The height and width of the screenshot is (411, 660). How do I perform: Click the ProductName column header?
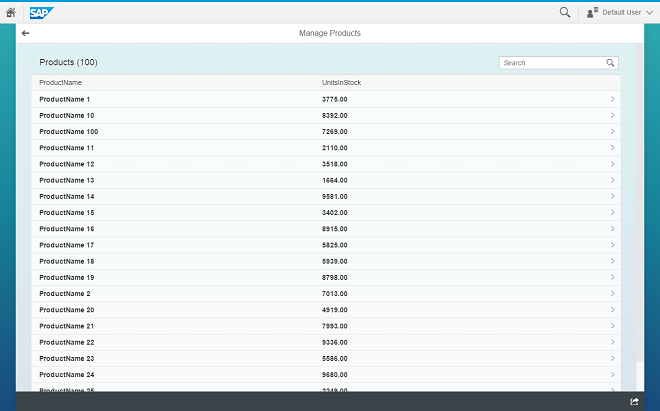tap(61, 83)
